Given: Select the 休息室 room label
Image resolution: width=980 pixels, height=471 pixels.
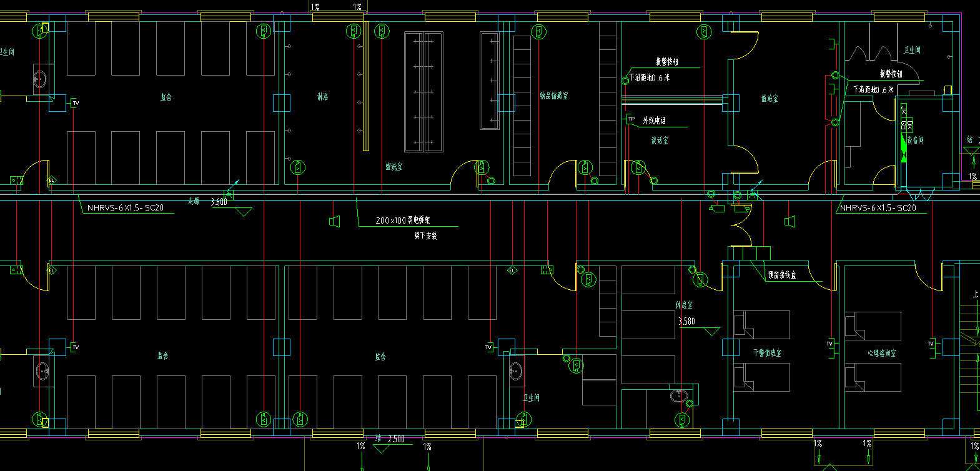Looking at the screenshot, I should [684, 305].
